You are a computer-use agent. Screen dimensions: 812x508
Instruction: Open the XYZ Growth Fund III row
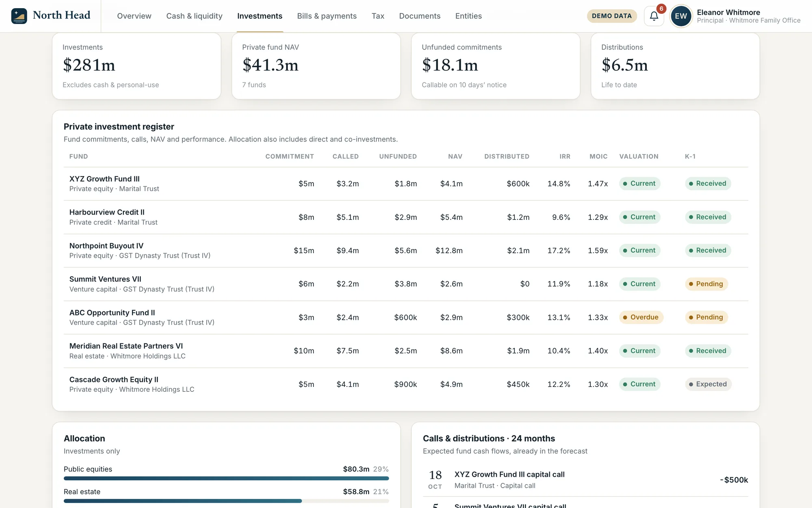pos(406,184)
